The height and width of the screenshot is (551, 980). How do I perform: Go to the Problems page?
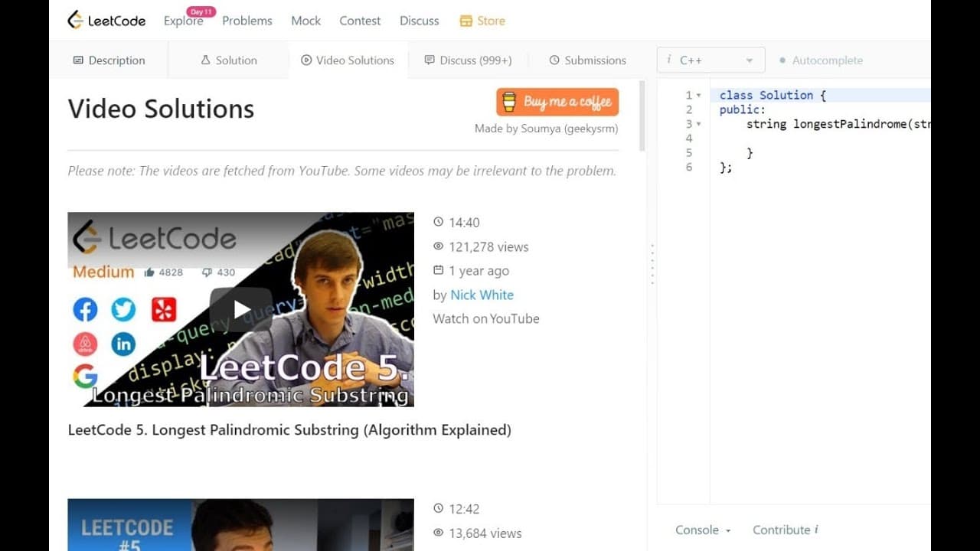pos(247,21)
